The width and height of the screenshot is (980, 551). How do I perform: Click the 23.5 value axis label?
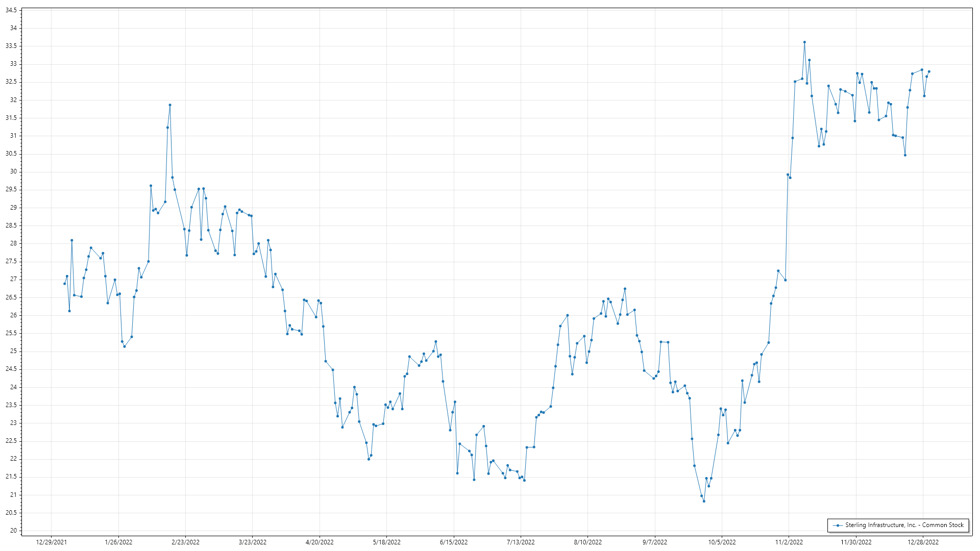[x=11, y=405]
